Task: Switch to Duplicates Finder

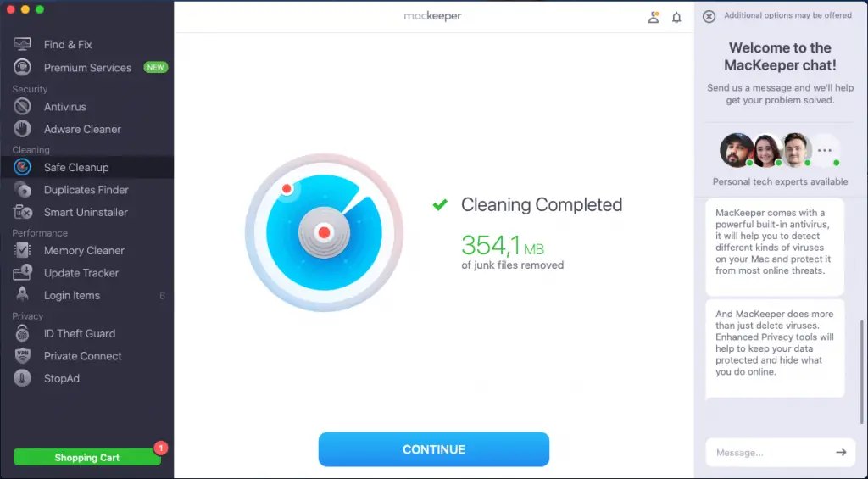Action: point(87,189)
